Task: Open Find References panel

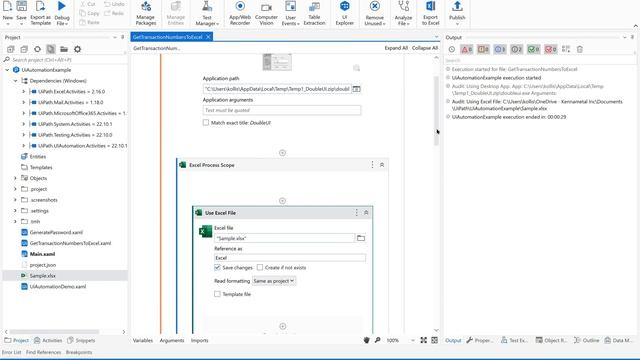Action: [43, 352]
